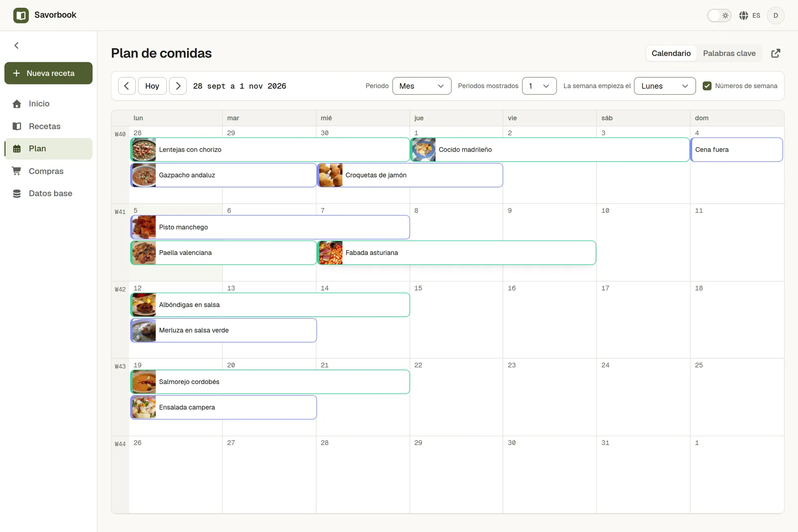Click the Hoy button
The image size is (798, 532).
[152, 86]
